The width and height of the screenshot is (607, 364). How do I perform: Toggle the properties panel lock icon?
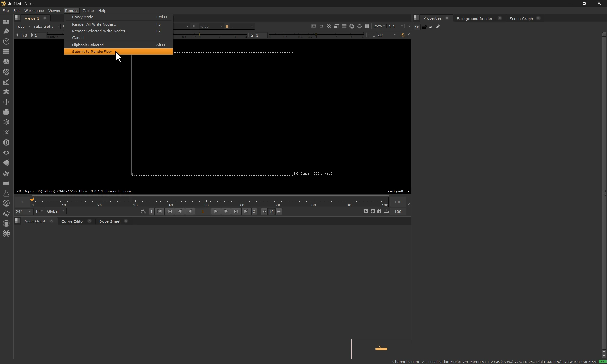coord(424,27)
